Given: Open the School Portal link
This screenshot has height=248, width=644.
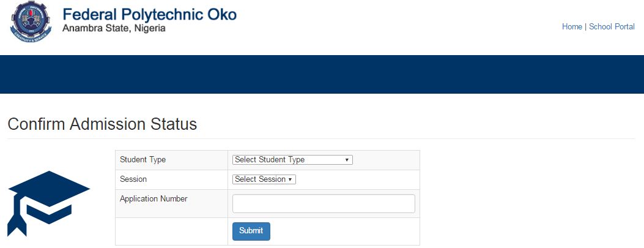Looking at the screenshot, I should [612, 27].
